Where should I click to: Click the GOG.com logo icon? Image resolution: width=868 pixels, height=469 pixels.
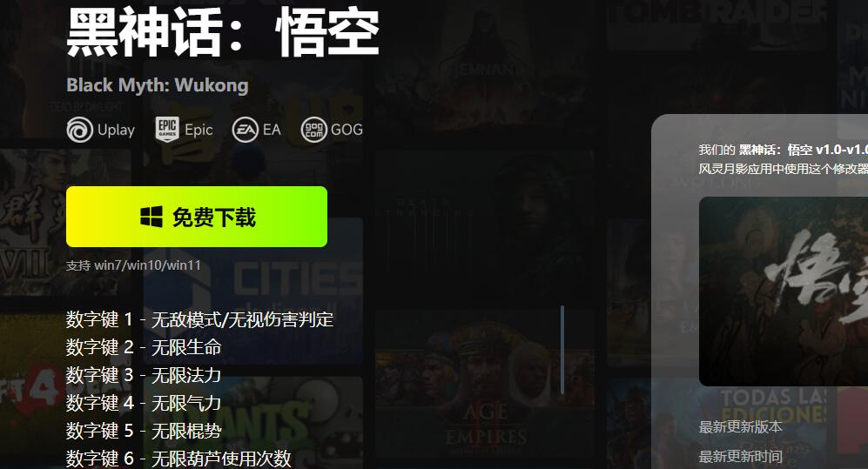point(314,130)
